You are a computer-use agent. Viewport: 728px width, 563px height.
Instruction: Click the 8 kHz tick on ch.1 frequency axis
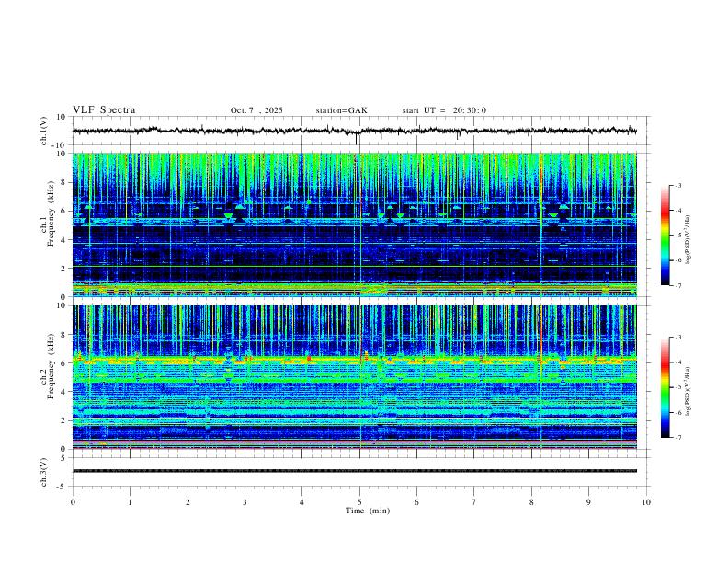64,182
